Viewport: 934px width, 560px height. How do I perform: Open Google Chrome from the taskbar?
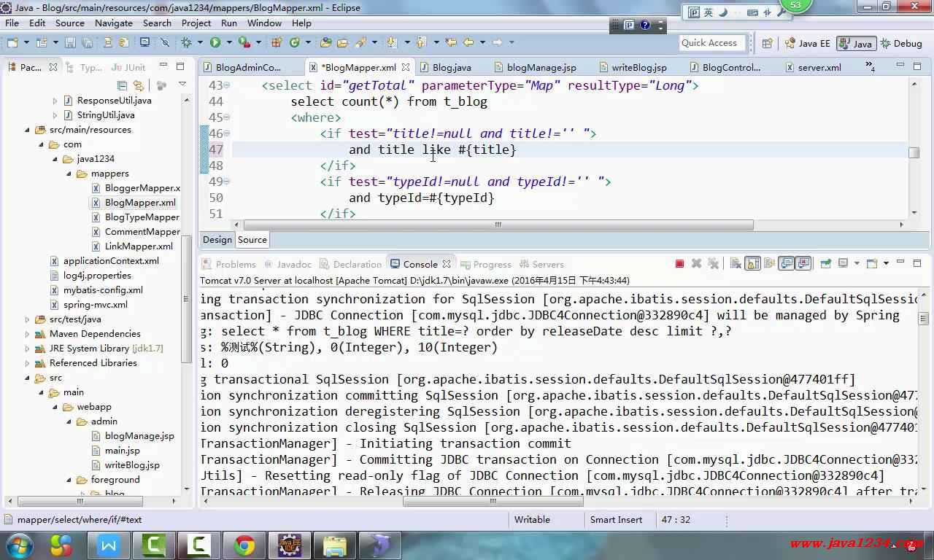[244, 545]
